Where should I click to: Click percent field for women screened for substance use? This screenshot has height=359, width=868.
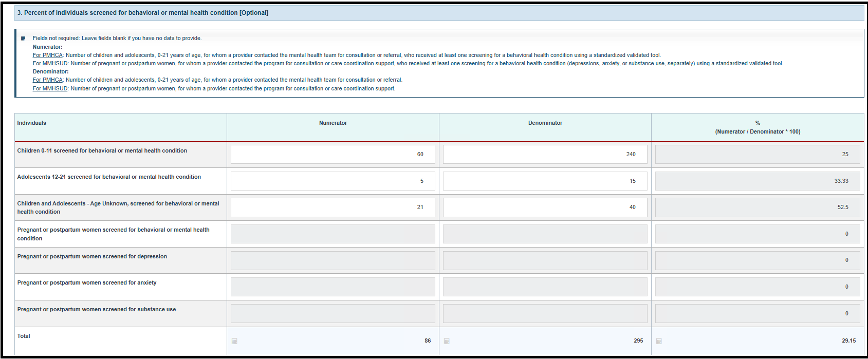(x=758, y=313)
